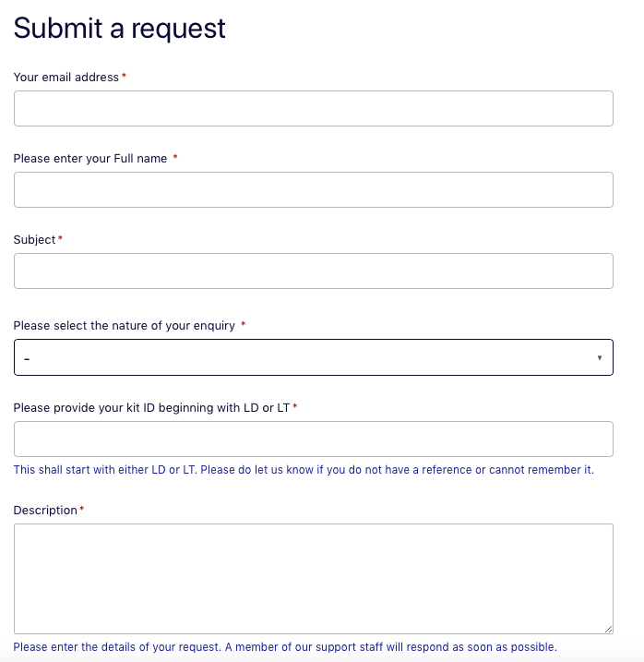
Task: Click the red asterisk beside Description label
Action: pos(82,509)
